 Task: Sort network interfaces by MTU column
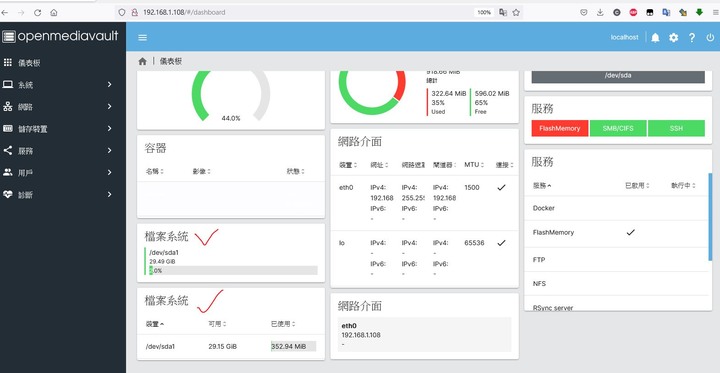tap(474, 164)
